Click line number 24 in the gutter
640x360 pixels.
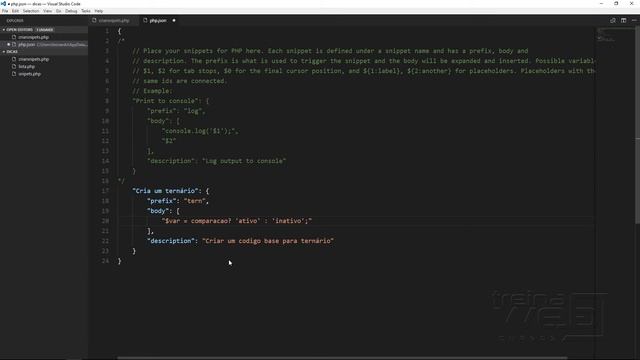pos(105,261)
